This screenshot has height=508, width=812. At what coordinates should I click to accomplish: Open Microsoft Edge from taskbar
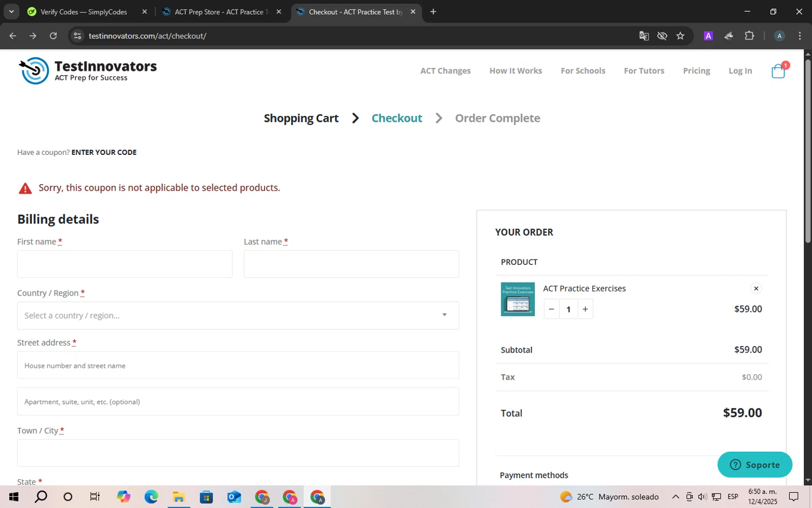click(151, 497)
